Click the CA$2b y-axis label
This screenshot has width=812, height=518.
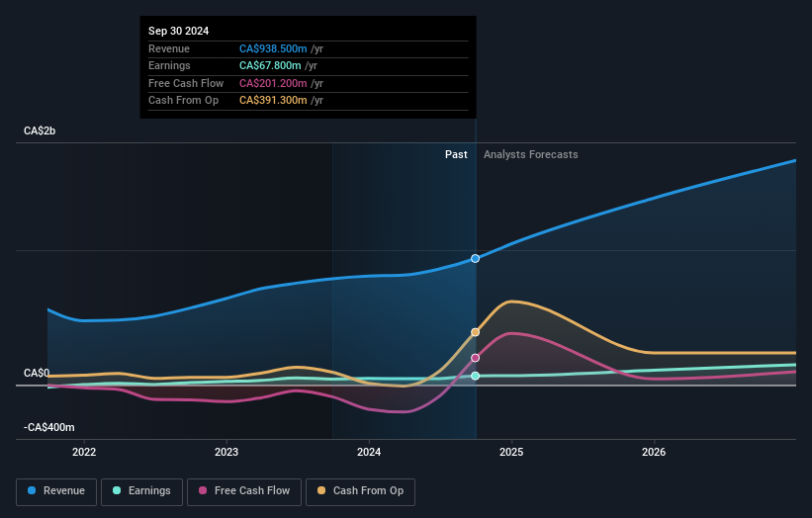click(40, 130)
